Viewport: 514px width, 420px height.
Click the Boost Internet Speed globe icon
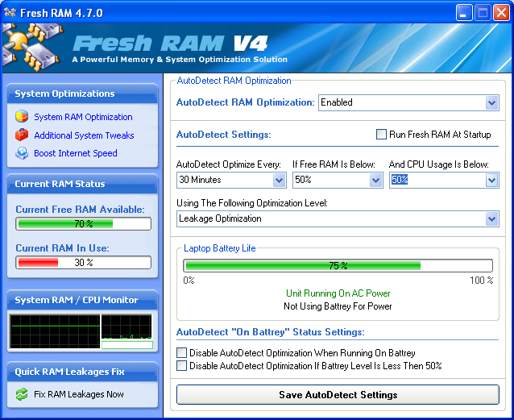pyautogui.click(x=22, y=153)
